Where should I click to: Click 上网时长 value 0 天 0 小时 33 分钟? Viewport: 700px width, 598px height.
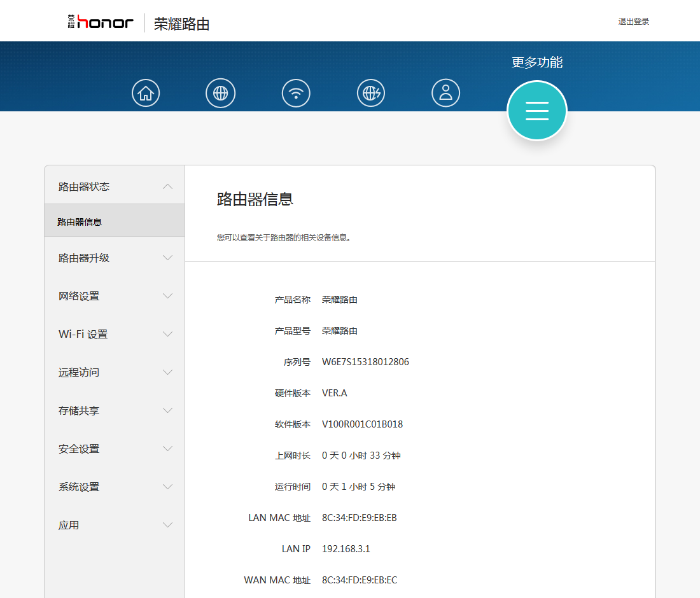click(361, 455)
